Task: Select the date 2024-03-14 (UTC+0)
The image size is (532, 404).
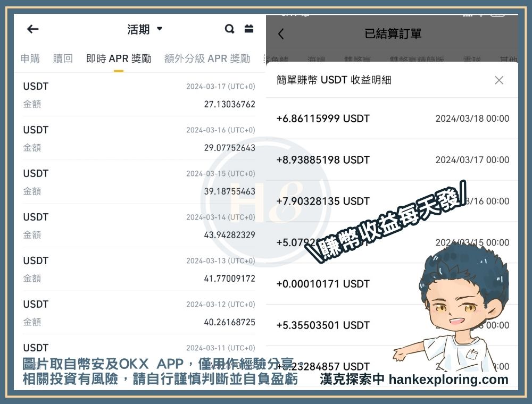Action: 221,217
